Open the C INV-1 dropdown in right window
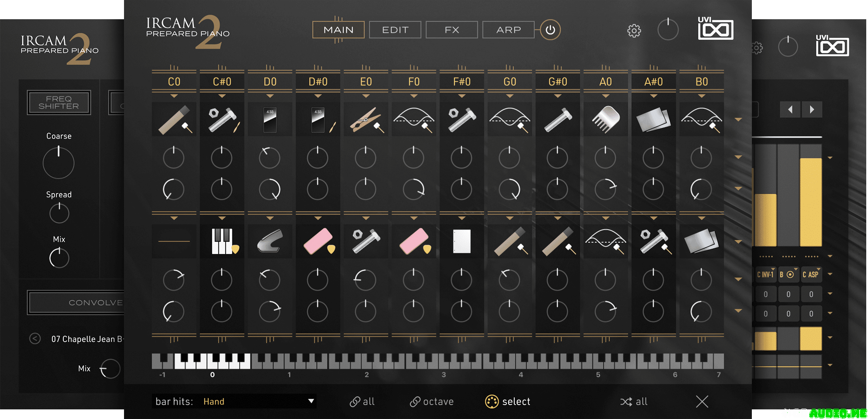 click(x=765, y=275)
